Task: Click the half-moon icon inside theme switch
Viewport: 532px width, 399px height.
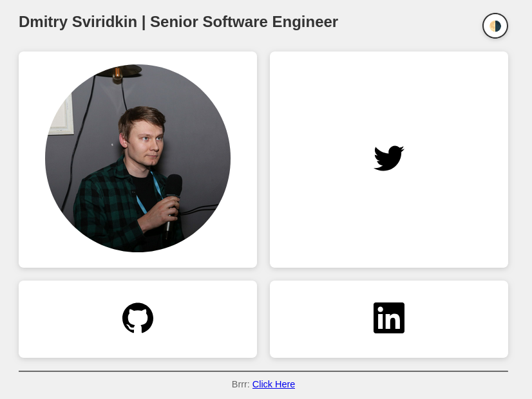Action: [x=495, y=26]
